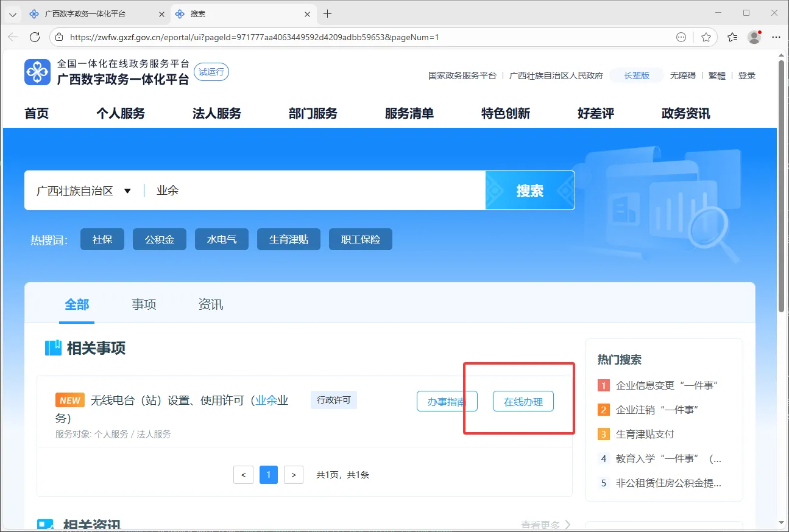789x532 pixels.
Task: Click the 办事指南 button
Action: click(x=447, y=402)
